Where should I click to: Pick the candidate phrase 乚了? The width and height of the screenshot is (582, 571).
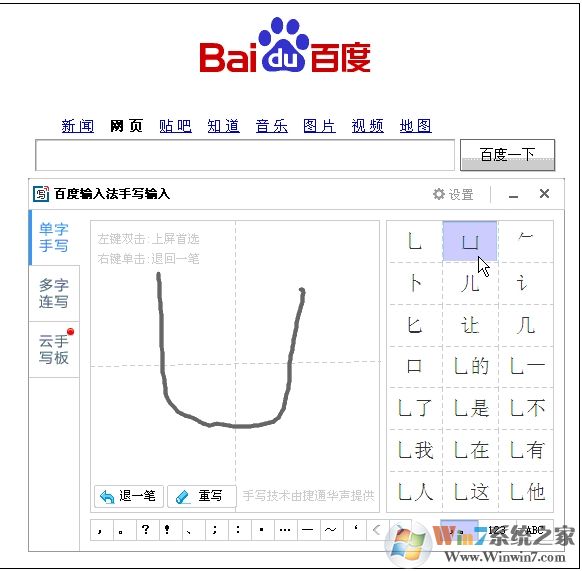(x=415, y=408)
